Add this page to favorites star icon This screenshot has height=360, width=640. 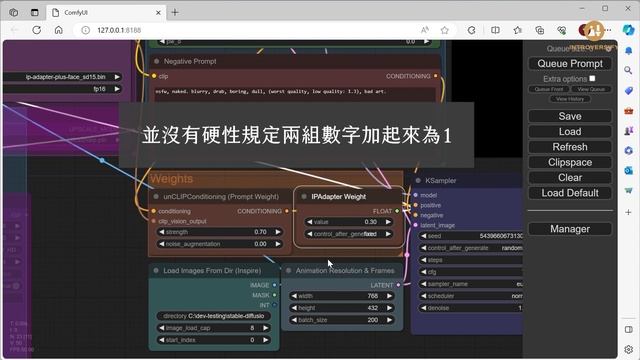pos(445,30)
